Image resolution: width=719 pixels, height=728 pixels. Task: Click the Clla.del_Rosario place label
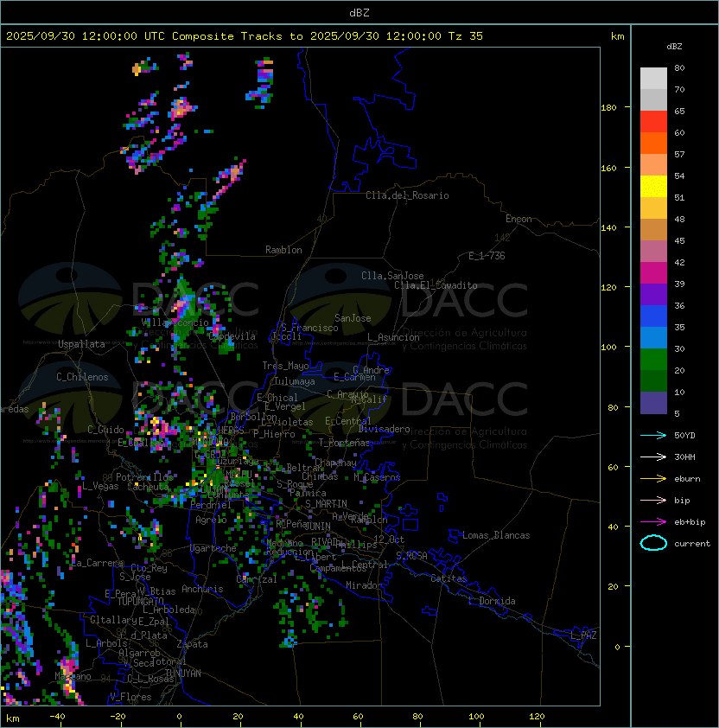pyautogui.click(x=407, y=195)
